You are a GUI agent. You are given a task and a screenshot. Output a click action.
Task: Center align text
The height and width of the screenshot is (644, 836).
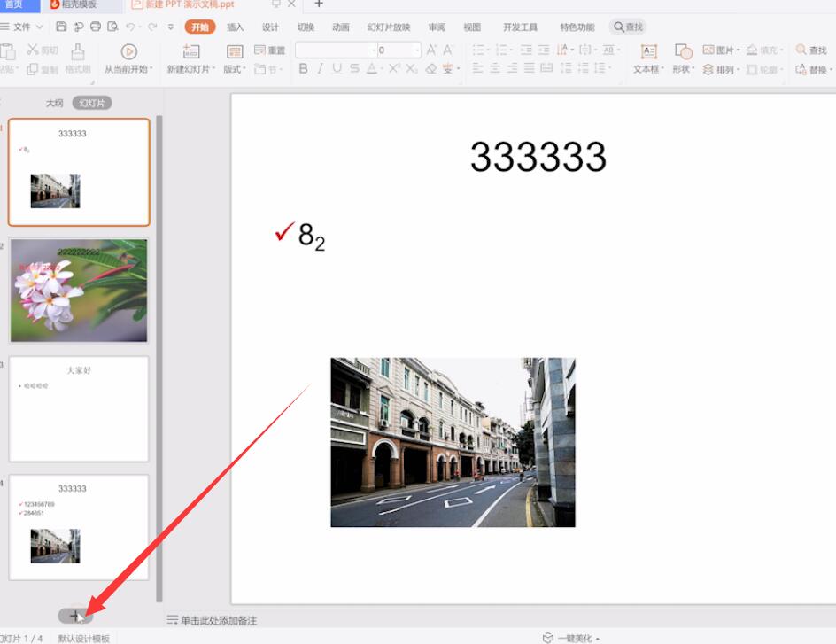pyautogui.click(x=495, y=68)
